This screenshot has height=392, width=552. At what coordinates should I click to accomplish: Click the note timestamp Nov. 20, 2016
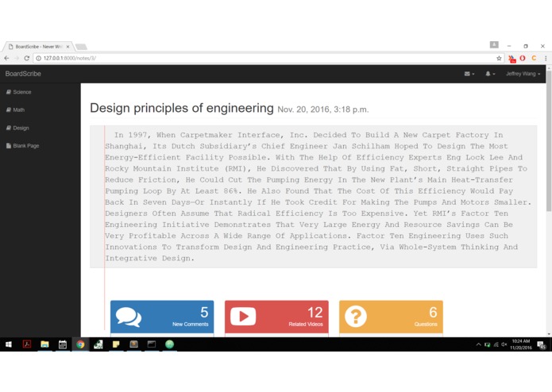323,110
